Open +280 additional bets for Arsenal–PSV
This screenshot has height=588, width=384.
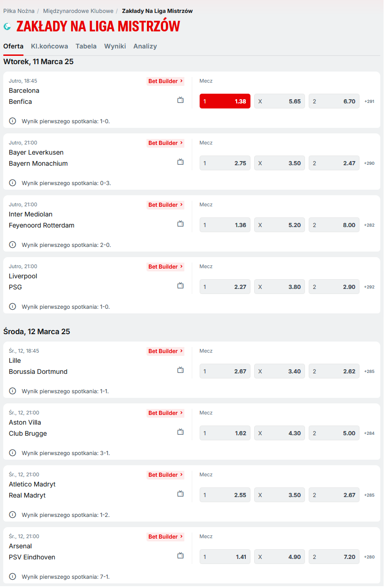tap(369, 557)
